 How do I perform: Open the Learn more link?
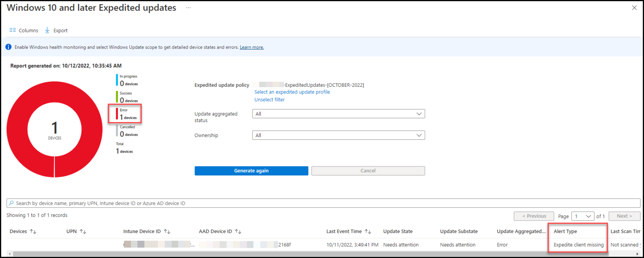[x=251, y=47]
